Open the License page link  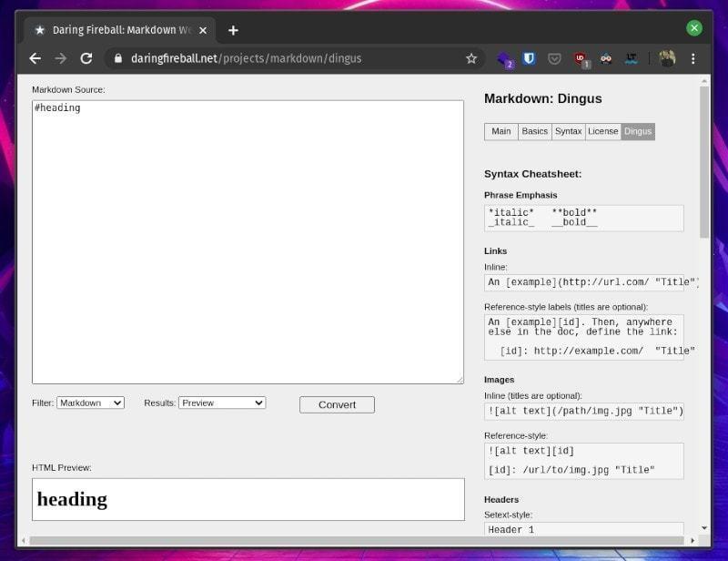coord(602,131)
